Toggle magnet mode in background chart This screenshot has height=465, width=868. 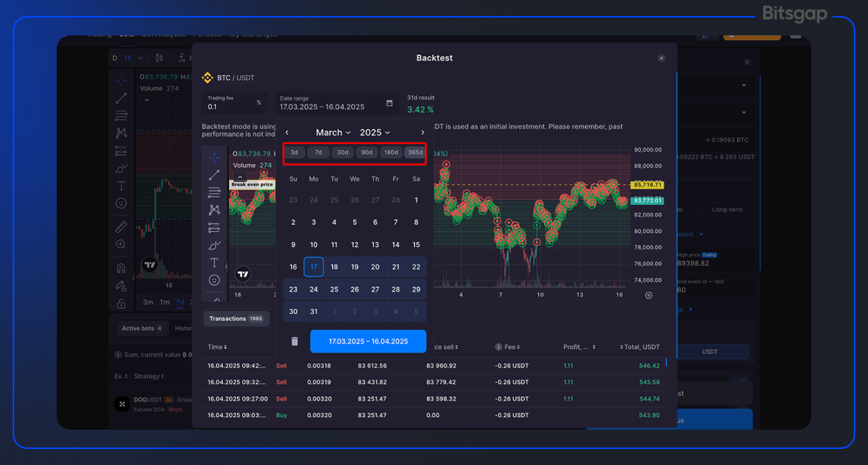121,268
